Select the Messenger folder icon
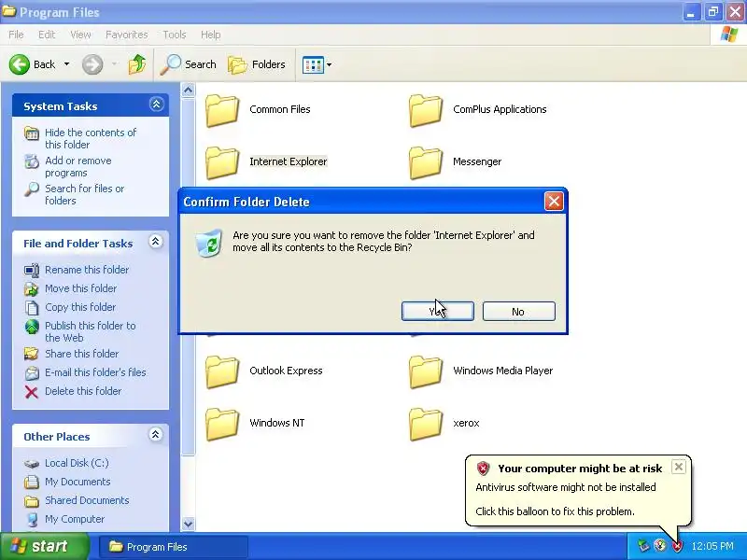The image size is (747, 560). point(426,162)
